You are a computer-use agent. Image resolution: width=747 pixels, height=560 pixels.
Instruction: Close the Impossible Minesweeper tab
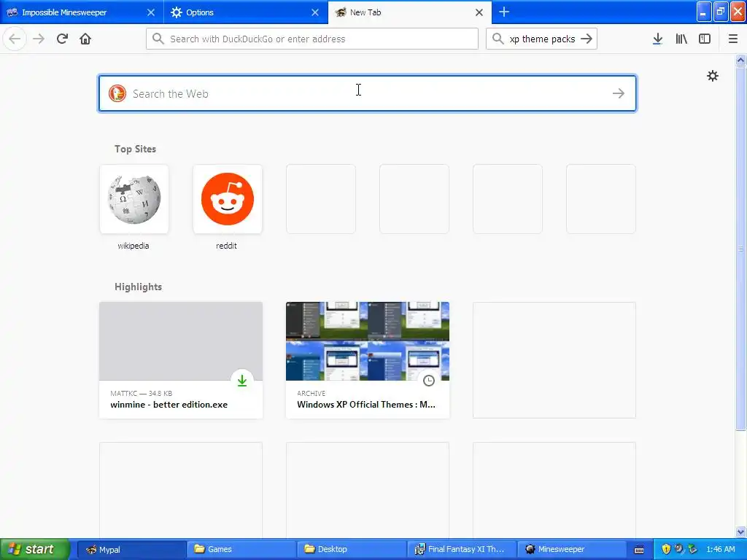tap(150, 12)
